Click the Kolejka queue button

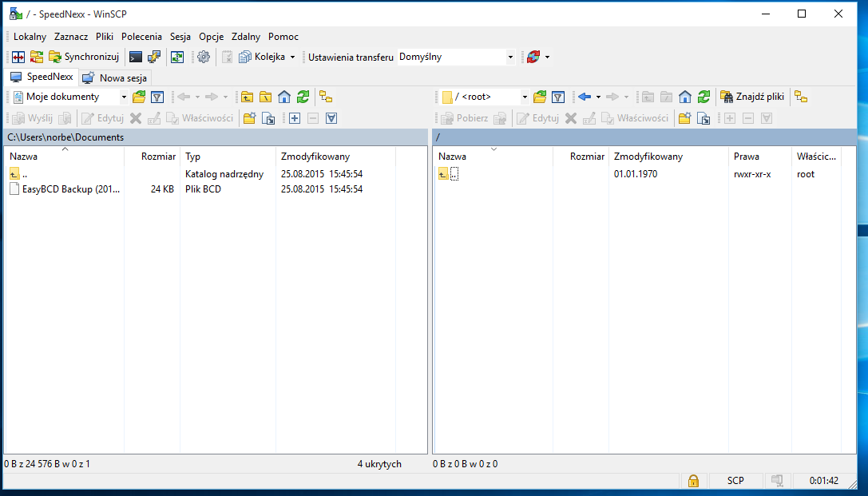(263, 57)
